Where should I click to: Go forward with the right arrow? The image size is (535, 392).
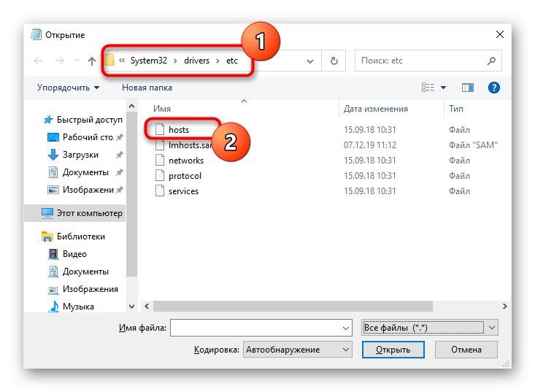tap(60, 61)
